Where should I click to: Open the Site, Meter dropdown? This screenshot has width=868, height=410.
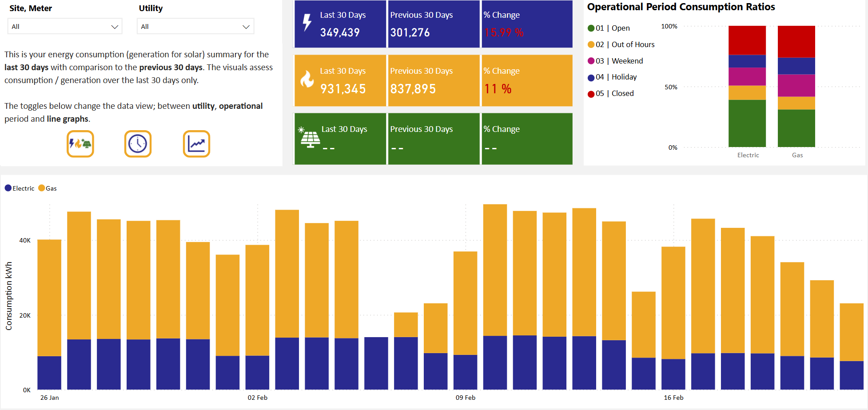point(65,27)
